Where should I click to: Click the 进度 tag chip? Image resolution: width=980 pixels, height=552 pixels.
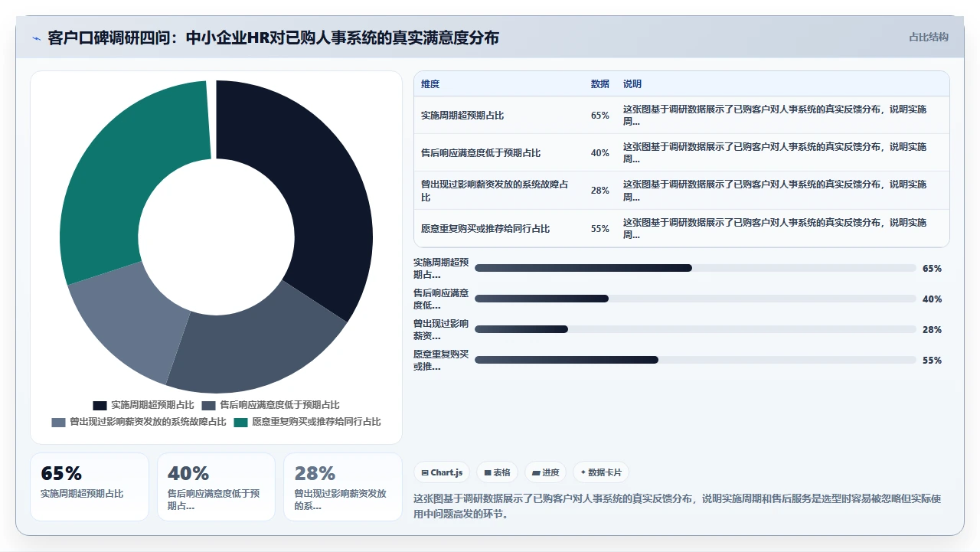click(x=546, y=472)
